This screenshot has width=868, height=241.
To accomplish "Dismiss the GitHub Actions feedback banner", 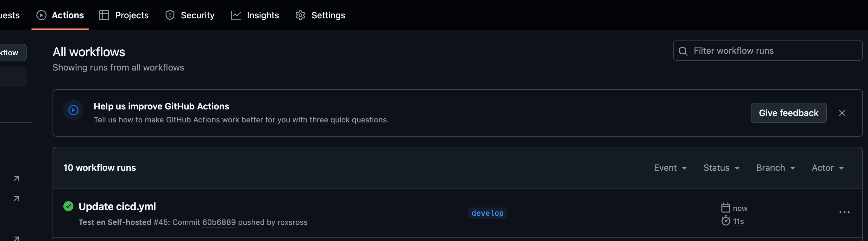I will pyautogui.click(x=842, y=113).
